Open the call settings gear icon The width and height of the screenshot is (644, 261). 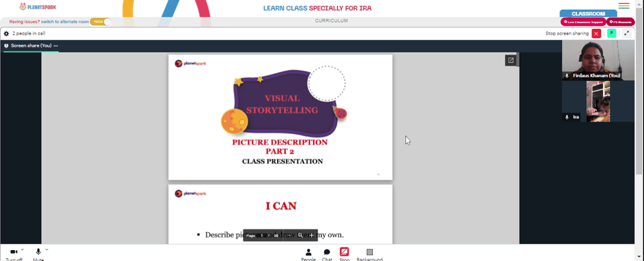pyautogui.click(x=6, y=33)
